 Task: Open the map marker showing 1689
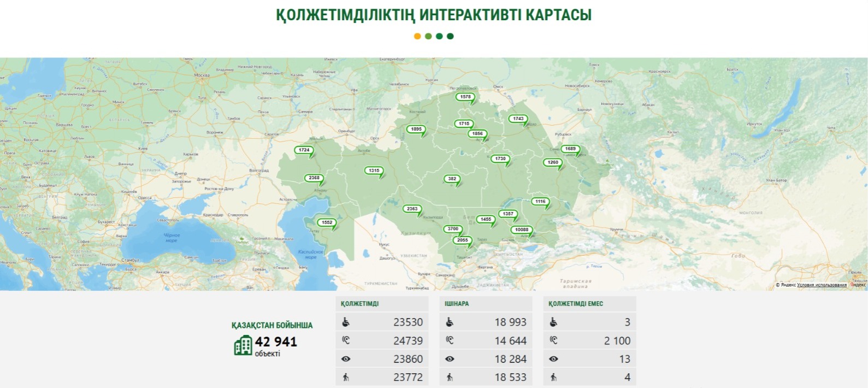tap(570, 149)
